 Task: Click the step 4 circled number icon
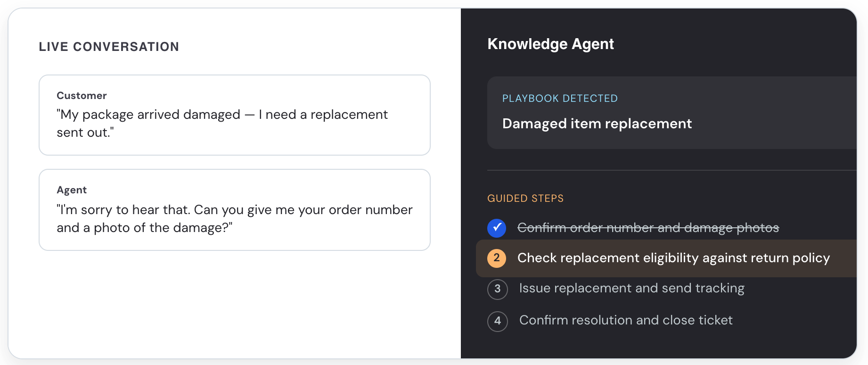[498, 321]
